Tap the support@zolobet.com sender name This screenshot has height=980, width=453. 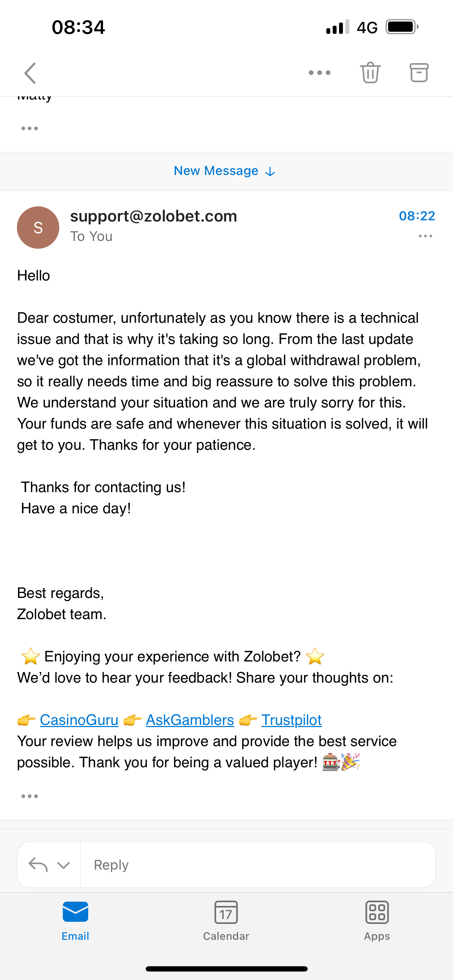(154, 216)
